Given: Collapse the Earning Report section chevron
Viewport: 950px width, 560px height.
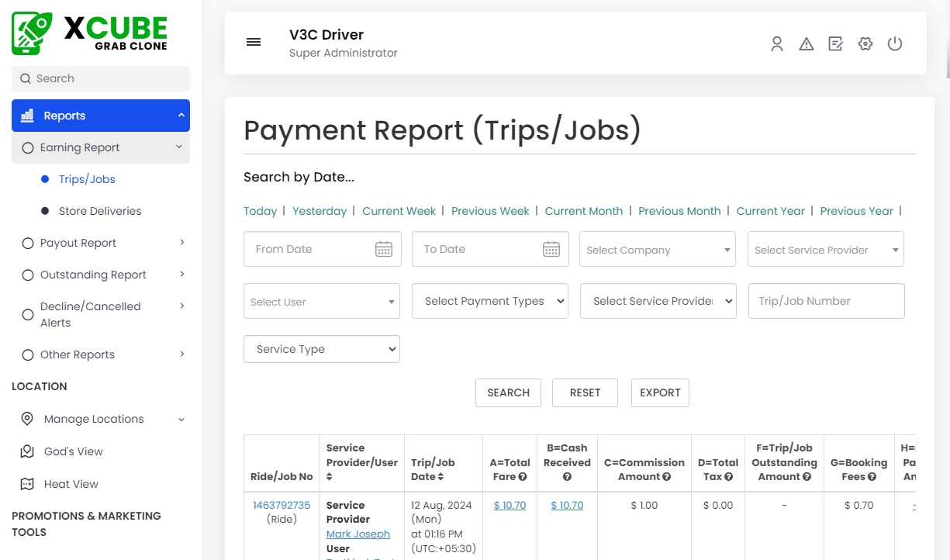Looking at the screenshot, I should point(179,147).
